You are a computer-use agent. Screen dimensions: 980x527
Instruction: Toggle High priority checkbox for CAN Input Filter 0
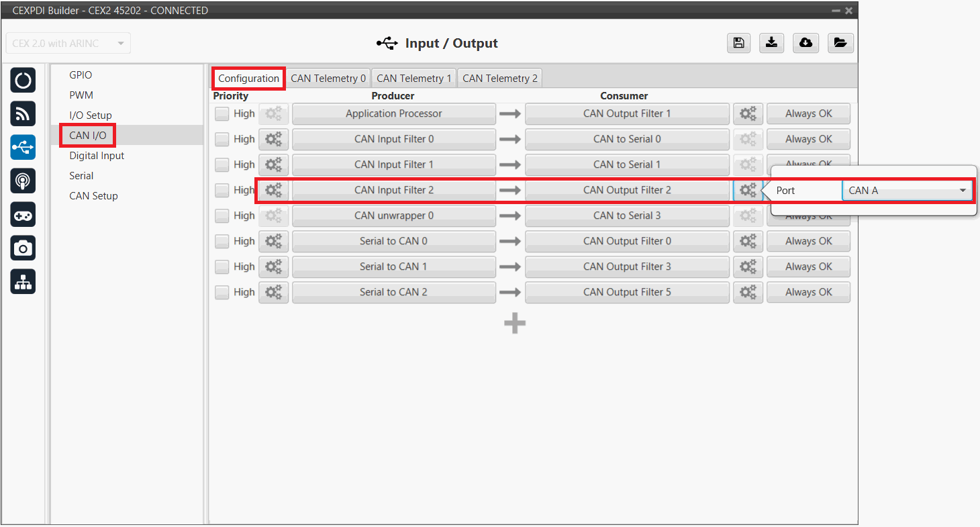tap(222, 140)
